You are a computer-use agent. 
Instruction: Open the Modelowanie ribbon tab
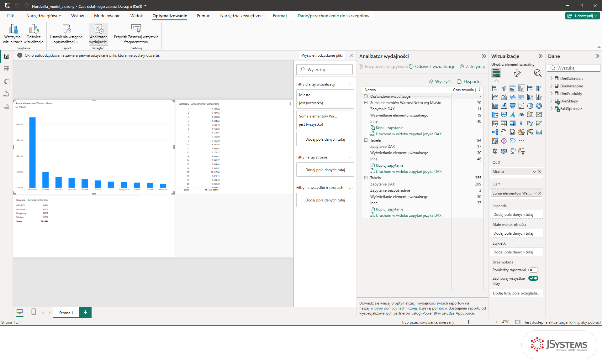pos(107,16)
